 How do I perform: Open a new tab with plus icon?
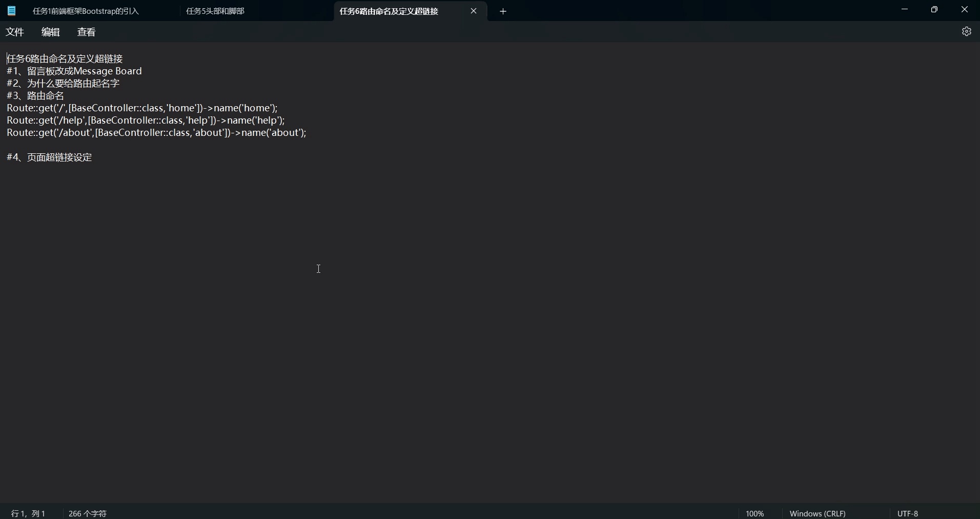tap(503, 11)
